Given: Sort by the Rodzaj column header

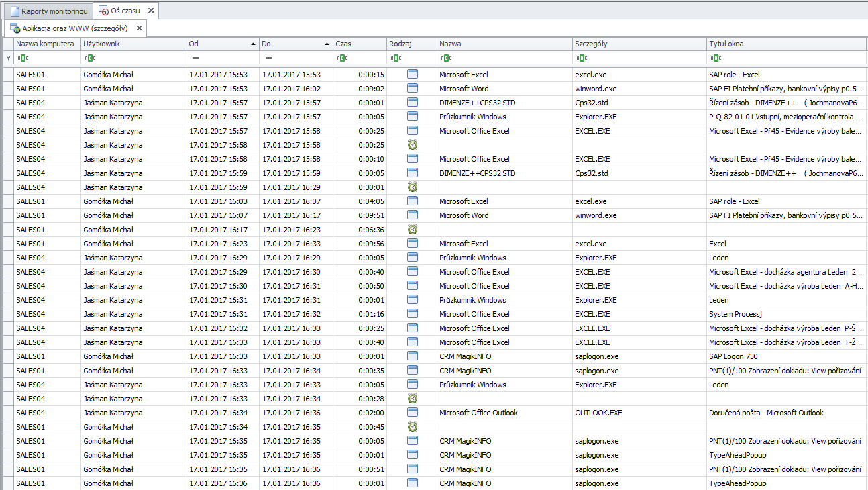Looking at the screenshot, I should [412, 44].
